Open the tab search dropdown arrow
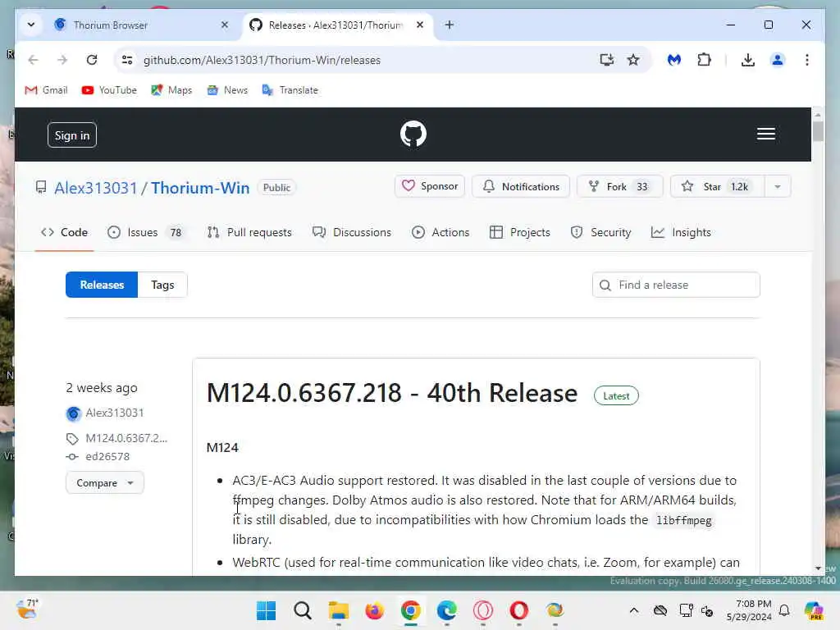Screen dimensions: 840x630 (x=31, y=25)
